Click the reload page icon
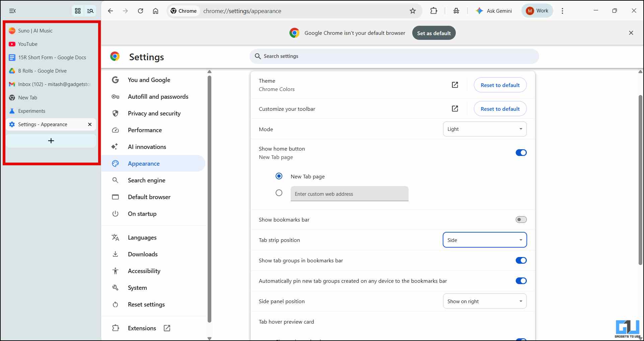 (141, 11)
